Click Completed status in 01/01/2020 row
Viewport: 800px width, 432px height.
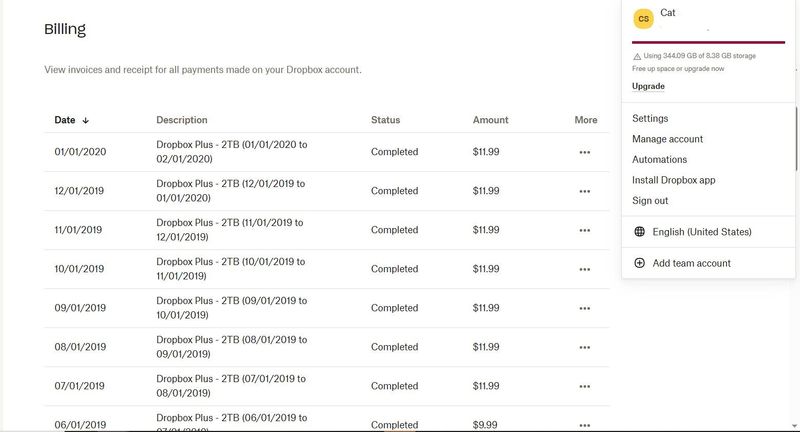coord(394,151)
